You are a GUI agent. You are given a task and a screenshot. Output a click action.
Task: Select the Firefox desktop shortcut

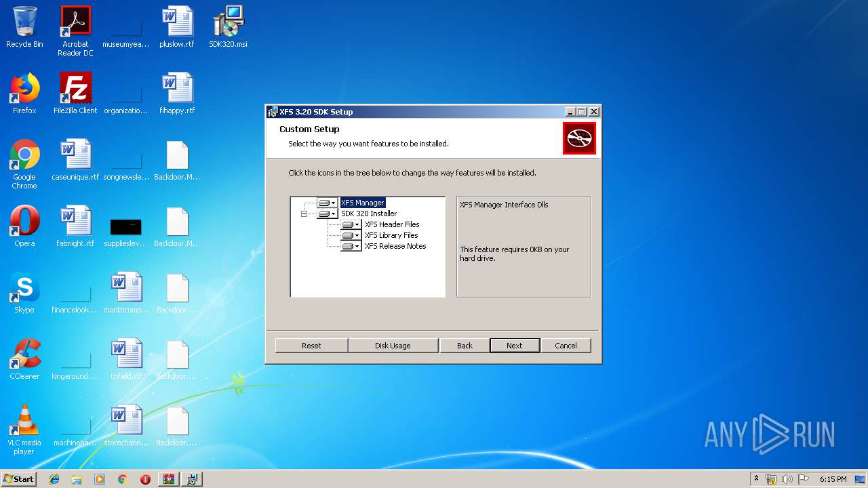click(24, 94)
